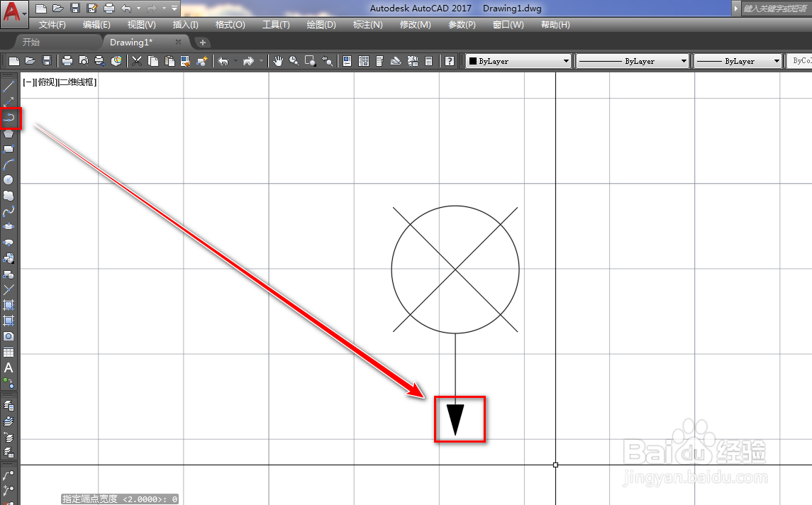Select the Construction Line tool
Screen dimensions: 812x505
tap(9, 102)
